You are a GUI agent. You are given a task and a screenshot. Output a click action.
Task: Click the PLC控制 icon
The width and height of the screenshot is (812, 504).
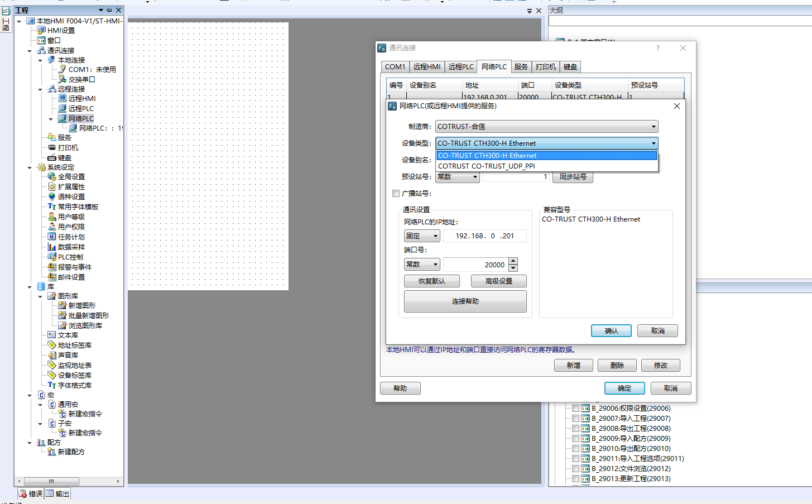coord(52,257)
